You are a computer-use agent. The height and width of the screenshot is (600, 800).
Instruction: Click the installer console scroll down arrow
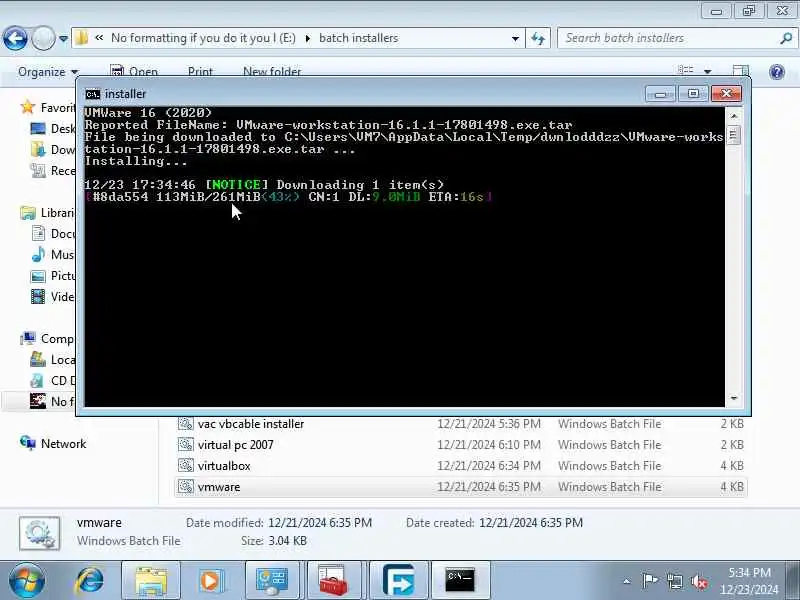[x=734, y=398]
